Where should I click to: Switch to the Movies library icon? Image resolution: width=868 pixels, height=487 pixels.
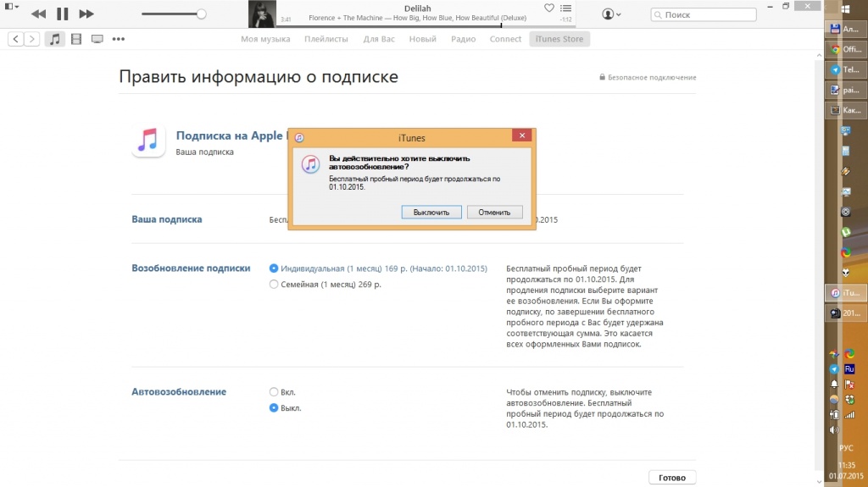coord(76,39)
